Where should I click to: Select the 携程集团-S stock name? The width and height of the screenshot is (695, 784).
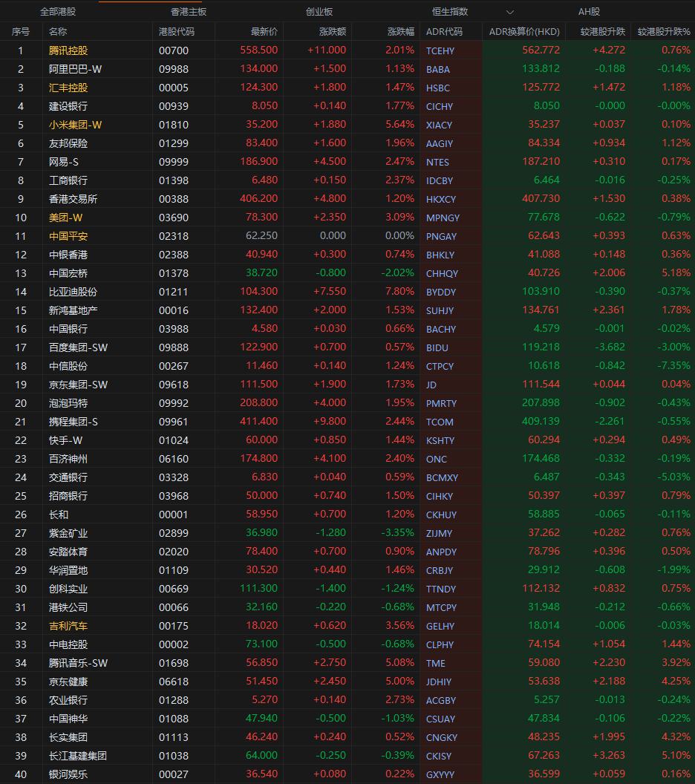point(73,422)
